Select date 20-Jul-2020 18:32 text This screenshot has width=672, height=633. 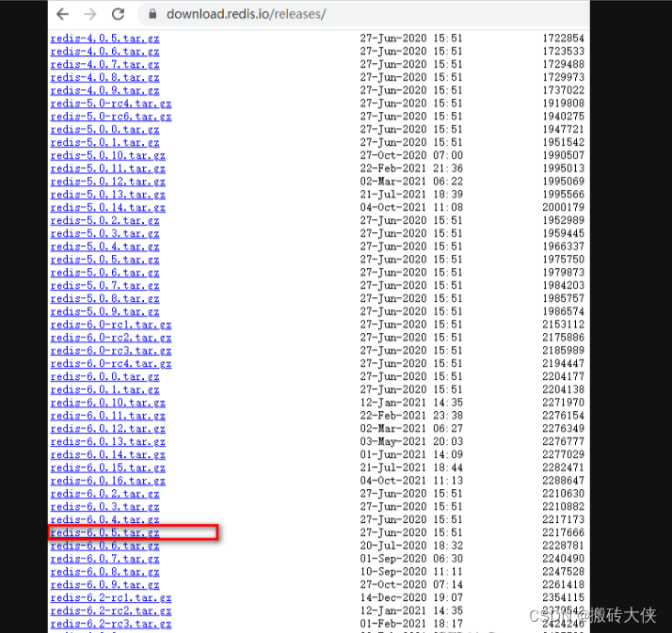411,546
